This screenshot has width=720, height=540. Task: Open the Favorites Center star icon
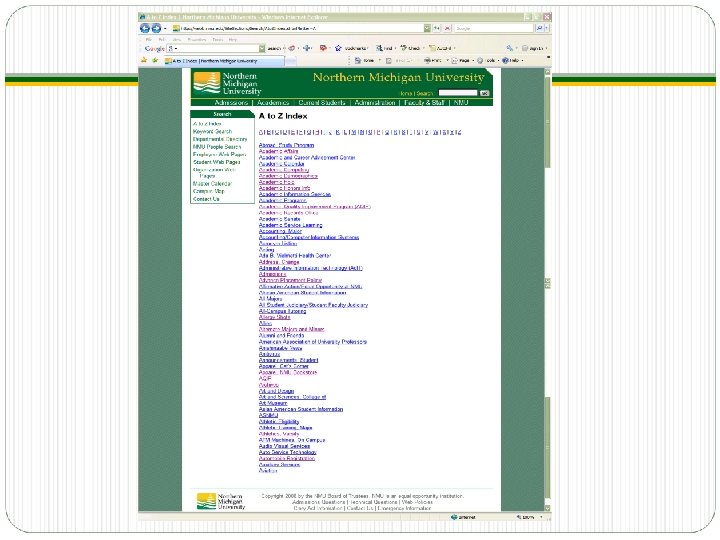(144, 60)
